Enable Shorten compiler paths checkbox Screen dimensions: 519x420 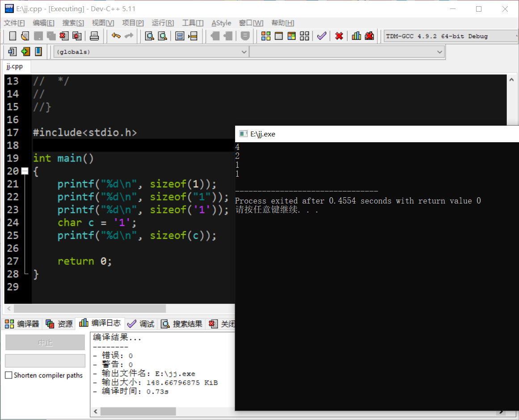[x=9, y=375]
